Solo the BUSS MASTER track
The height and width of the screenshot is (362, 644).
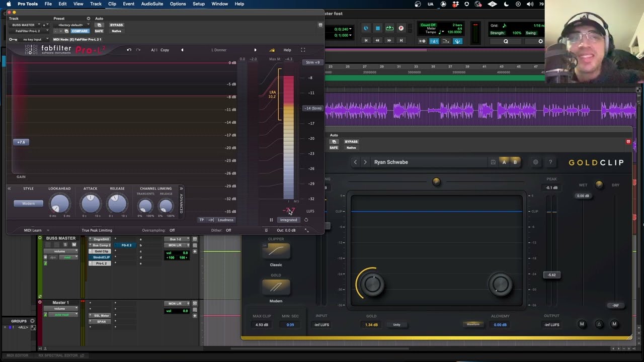click(65, 245)
